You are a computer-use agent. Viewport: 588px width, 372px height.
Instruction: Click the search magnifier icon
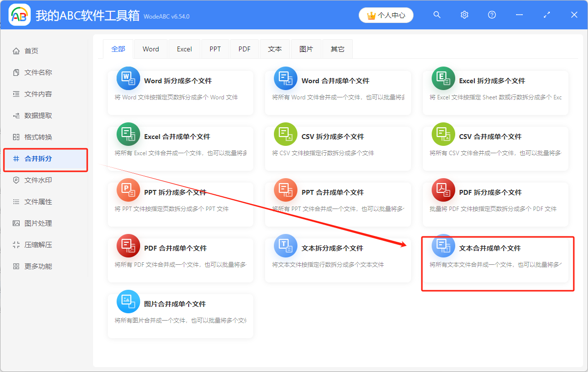click(x=437, y=15)
